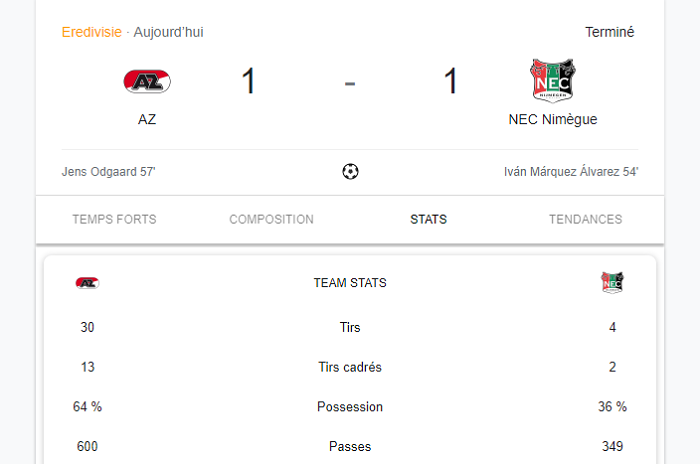Click the NEC Nimègue team name
The height and width of the screenshot is (464, 700).
tap(553, 119)
